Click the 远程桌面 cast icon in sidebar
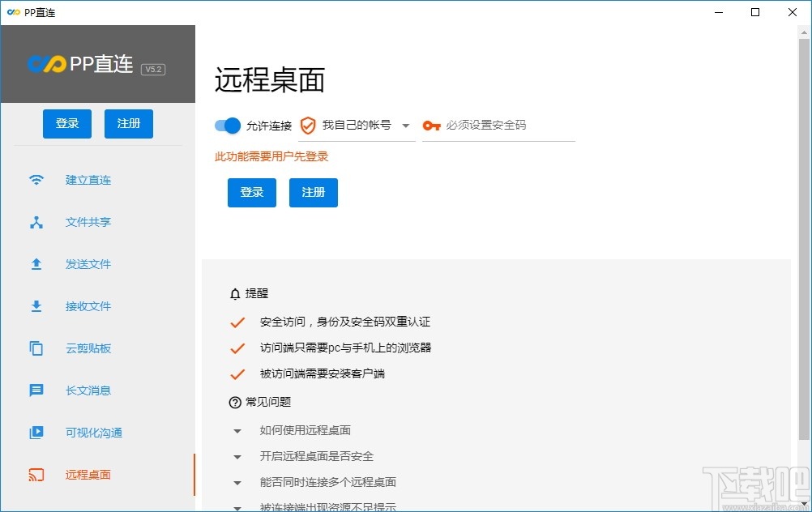The image size is (812, 512). coord(36,475)
